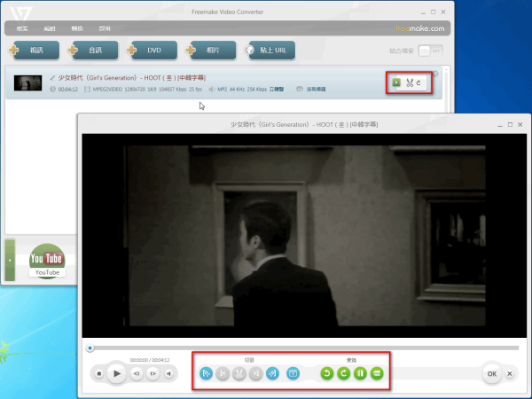Screen dimensions: 532x399
Task: Confirm edits with the OK button
Action: [492, 374]
